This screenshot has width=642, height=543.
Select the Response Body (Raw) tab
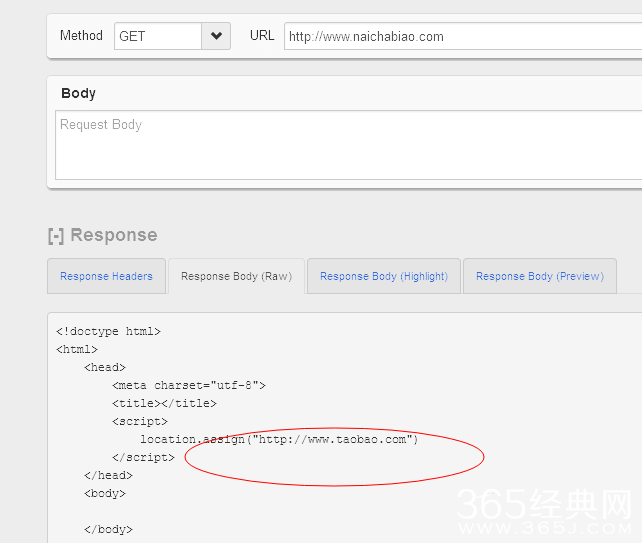236,276
